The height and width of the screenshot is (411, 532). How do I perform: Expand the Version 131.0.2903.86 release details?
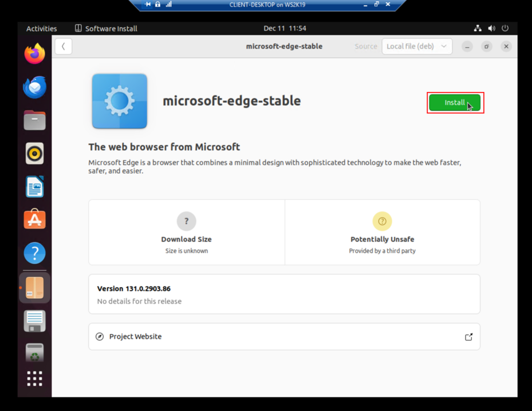click(284, 294)
